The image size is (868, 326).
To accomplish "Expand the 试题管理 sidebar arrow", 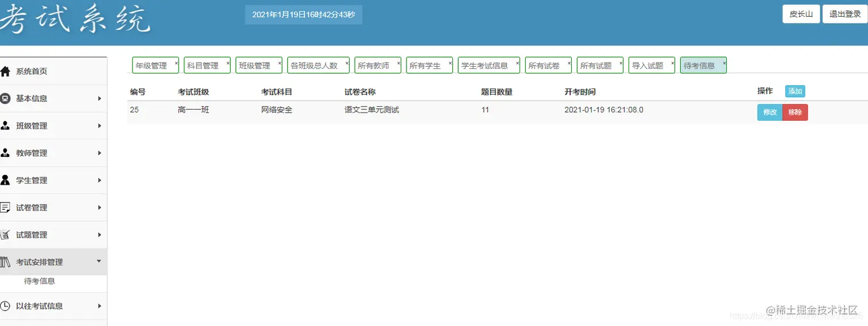I will point(99,235).
